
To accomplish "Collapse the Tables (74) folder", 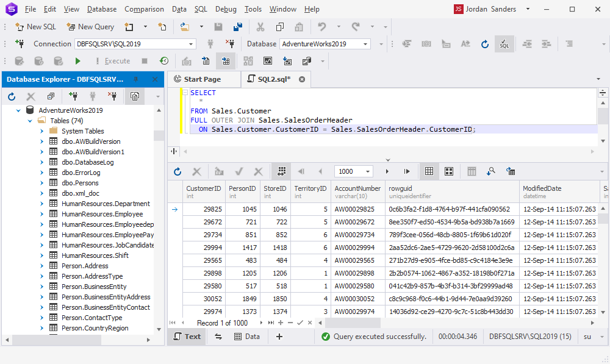I will [29, 121].
